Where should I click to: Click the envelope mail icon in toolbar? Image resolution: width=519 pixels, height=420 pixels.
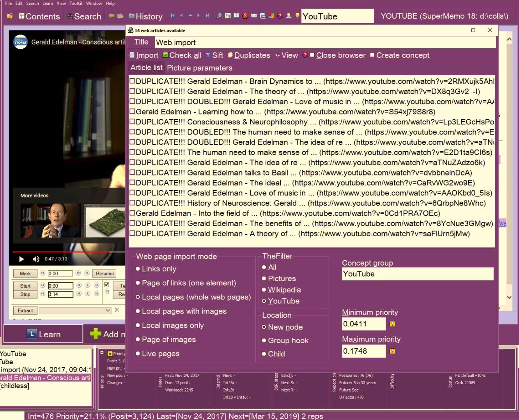tap(254, 16)
